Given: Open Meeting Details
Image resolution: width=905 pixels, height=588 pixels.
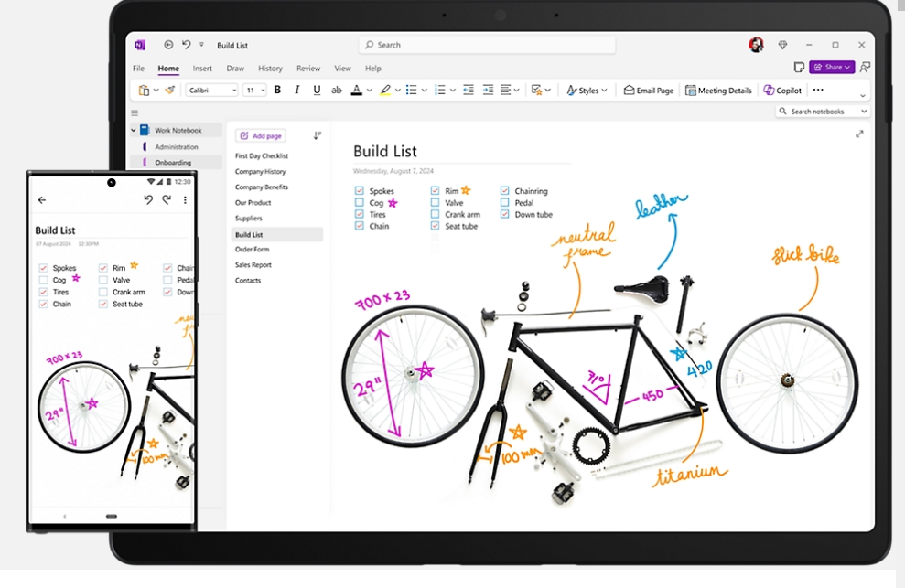Looking at the screenshot, I should [x=718, y=90].
